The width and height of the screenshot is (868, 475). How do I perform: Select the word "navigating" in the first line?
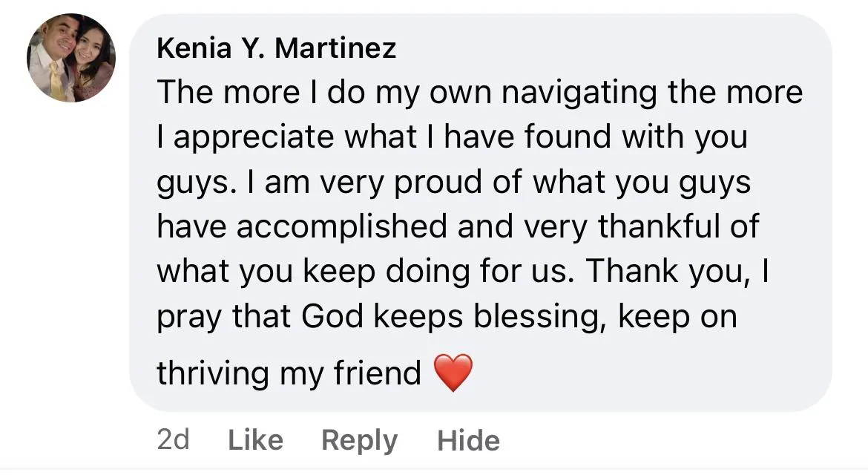click(x=579, y=93)
